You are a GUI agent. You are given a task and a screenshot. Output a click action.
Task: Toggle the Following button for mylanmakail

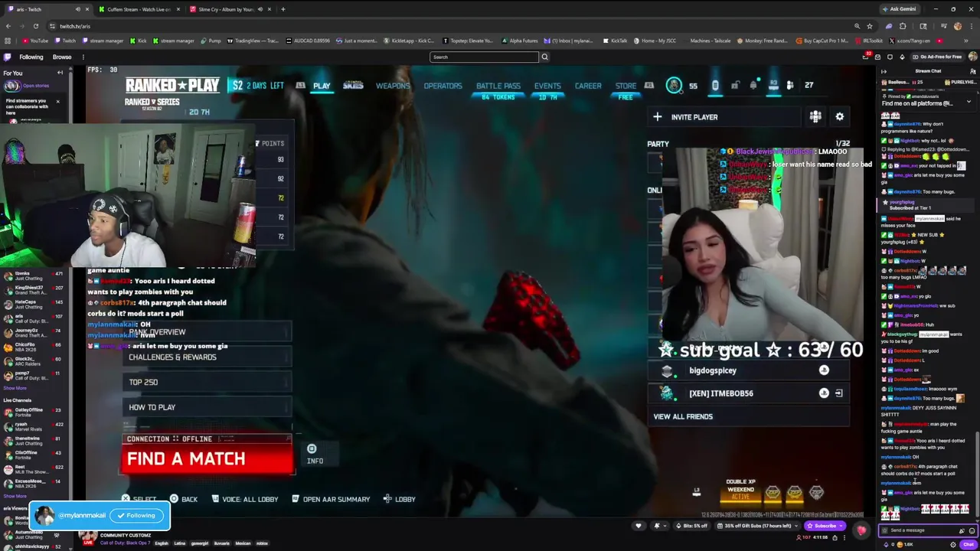136,516
